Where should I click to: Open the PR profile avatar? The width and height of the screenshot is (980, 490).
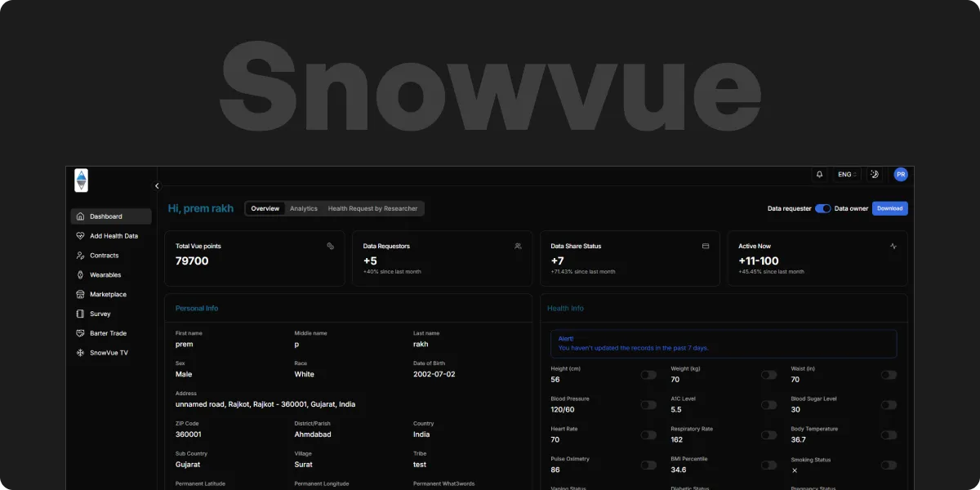901,174
